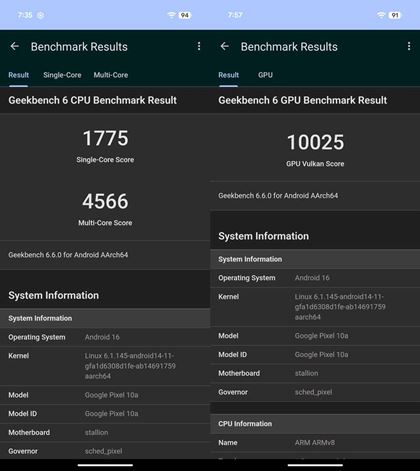Select the Result tab on the CPU screen
420x471 pixels.
pyautogui.click(x=19, y=75)
